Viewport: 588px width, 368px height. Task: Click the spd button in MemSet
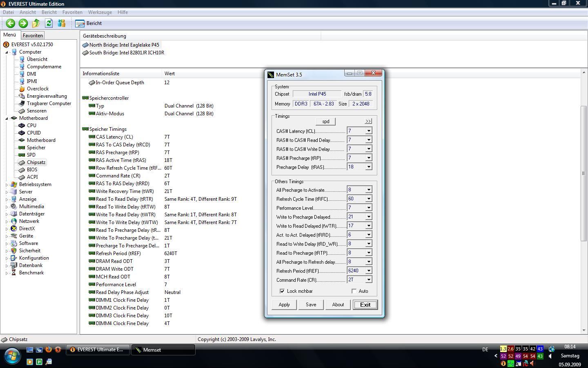tap(326, 121)
